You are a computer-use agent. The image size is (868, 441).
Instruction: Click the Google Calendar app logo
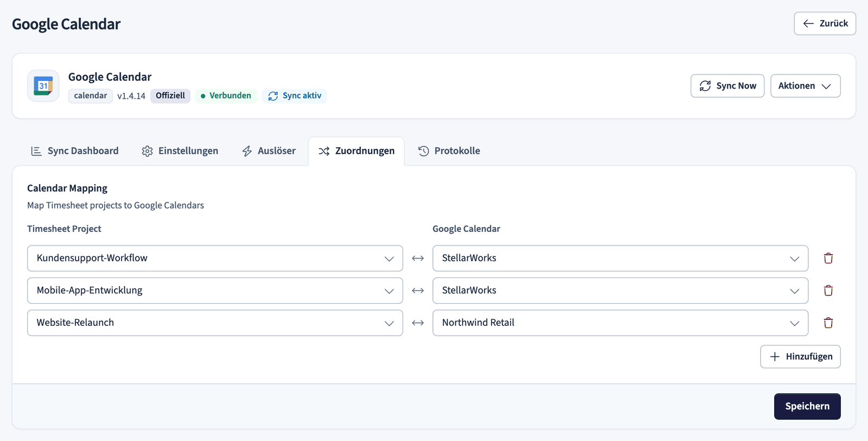tap(43, 86)
